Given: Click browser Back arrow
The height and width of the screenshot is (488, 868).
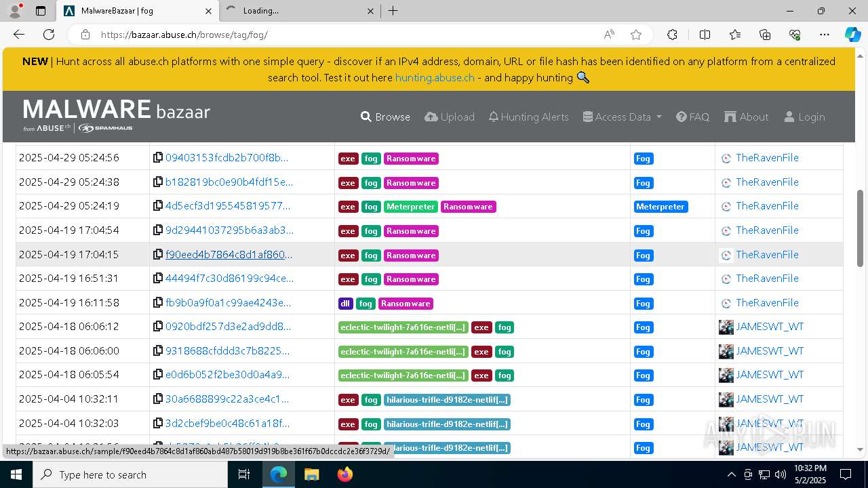Looking at the screenshot, I should [x=19, y=35].
